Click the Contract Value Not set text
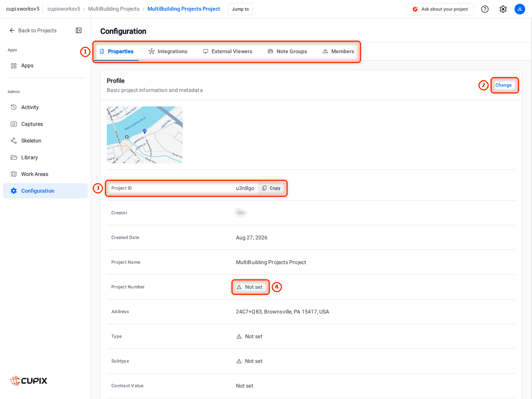Viewport: 532px width, 399px height. tap(245, 386)
